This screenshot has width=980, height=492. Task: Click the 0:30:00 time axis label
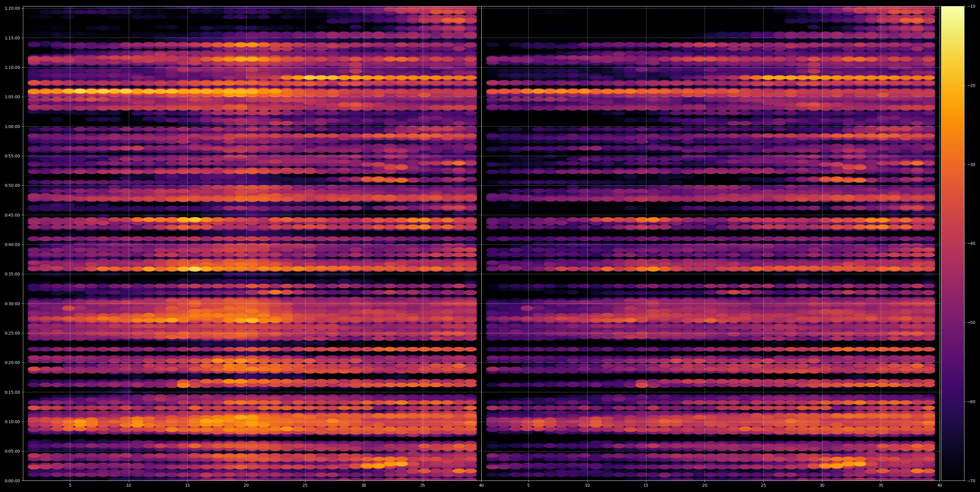12,304
